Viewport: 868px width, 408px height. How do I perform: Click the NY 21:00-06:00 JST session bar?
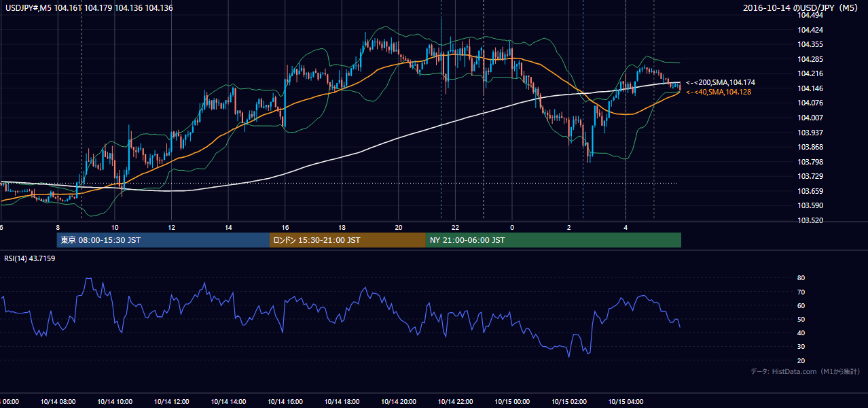tap(554, 240)
